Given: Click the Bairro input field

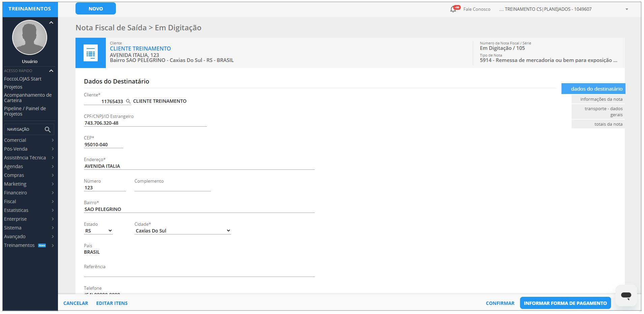Looking at the screenshot, I should click(199, 209).
